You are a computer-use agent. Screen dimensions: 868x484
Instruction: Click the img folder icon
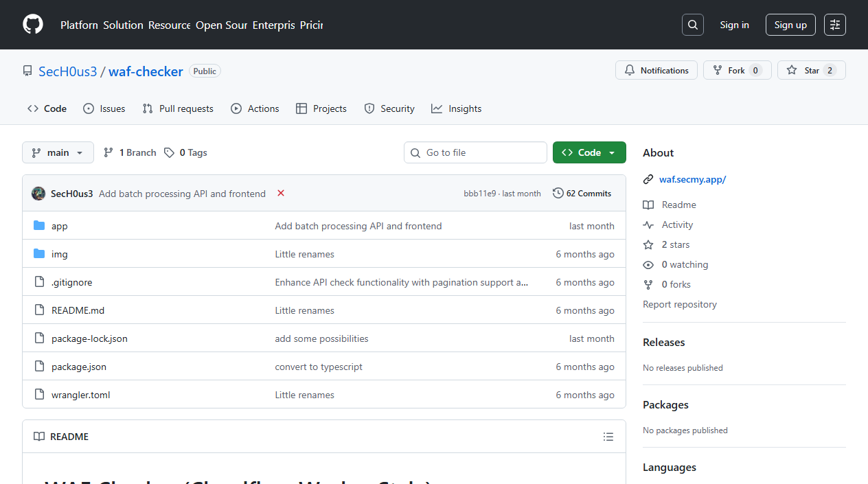point(39,254)
